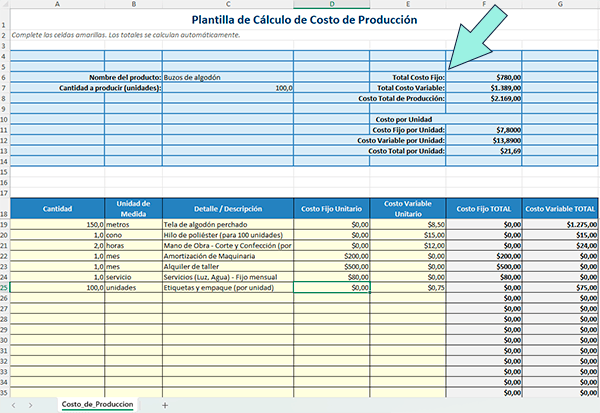Click the add new sheet plus button

(x=165, y=404)
